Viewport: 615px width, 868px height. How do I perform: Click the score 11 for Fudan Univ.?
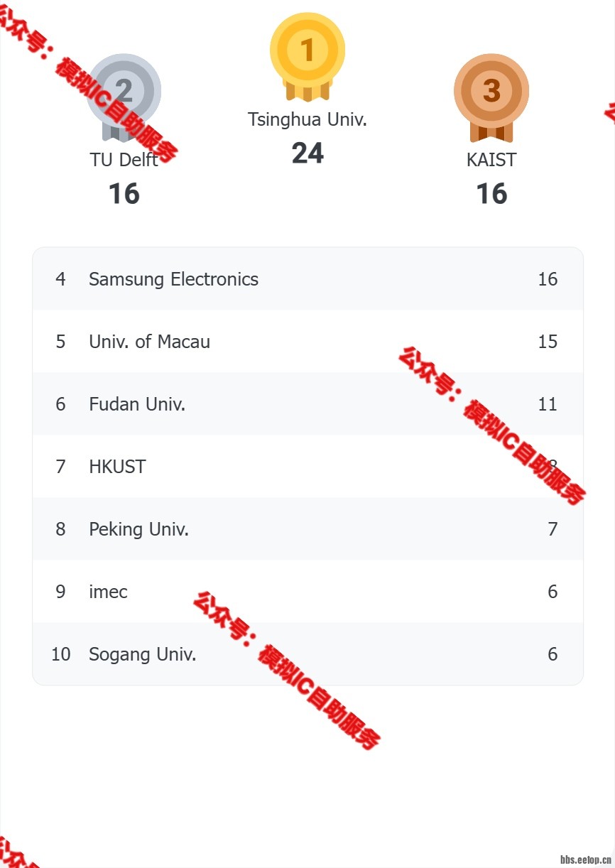coord(548,404)
